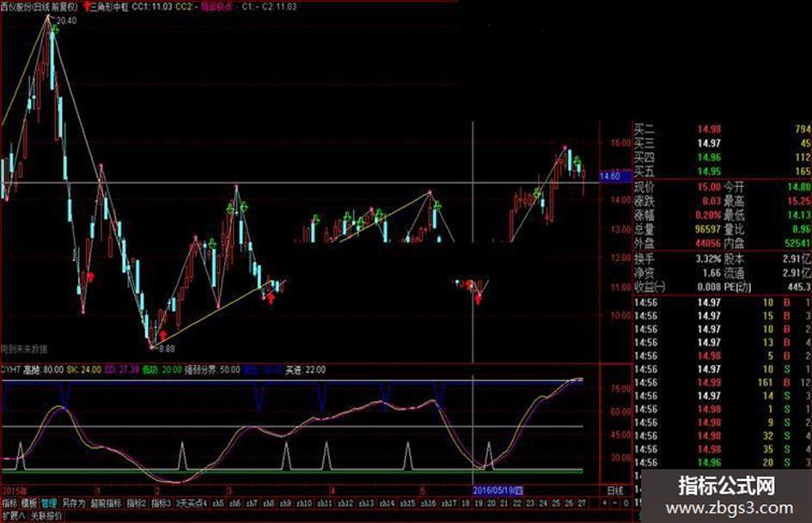
Task: Open the 关联报价 tab
Action: coord(46,516)
